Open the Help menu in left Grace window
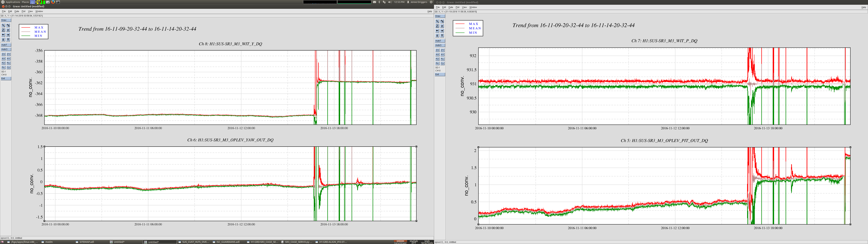 tap(430, 12)
